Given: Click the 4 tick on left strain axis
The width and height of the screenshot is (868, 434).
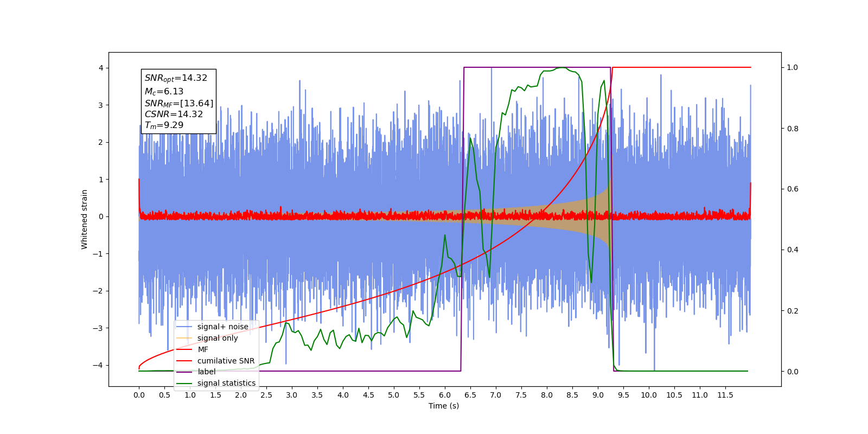Looking at the screenshot, I should [x=101, y=68].
